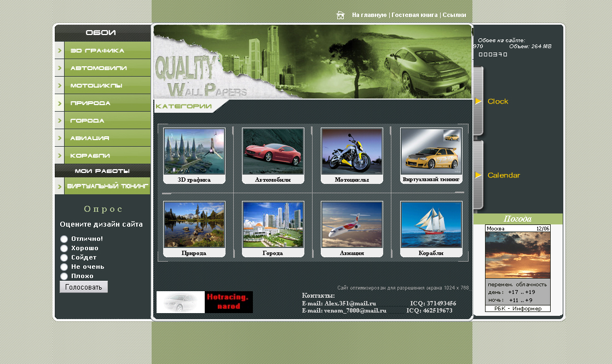Click the Природа caption label

tap(194, 253)
